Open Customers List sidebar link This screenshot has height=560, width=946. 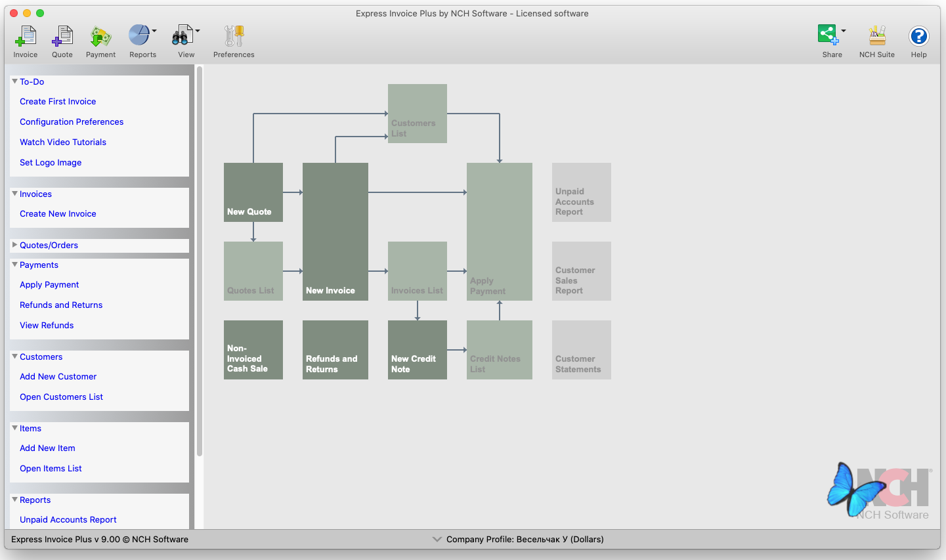[x=61, y=397]
